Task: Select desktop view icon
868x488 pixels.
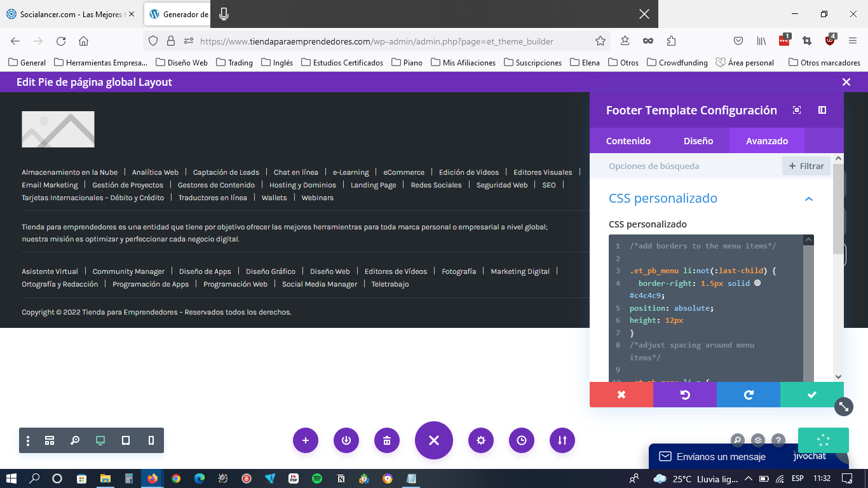Action: tap(100, 440)
